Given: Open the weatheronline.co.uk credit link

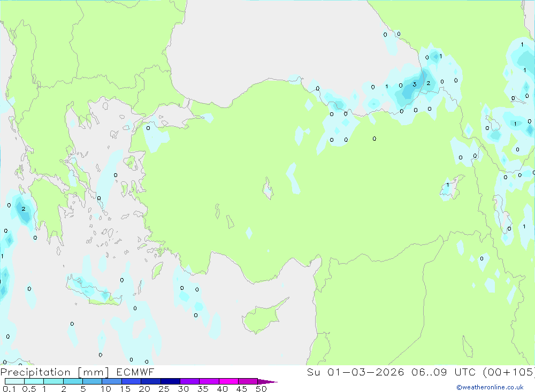Looking at the screenshot, I should tap(490, 387).
